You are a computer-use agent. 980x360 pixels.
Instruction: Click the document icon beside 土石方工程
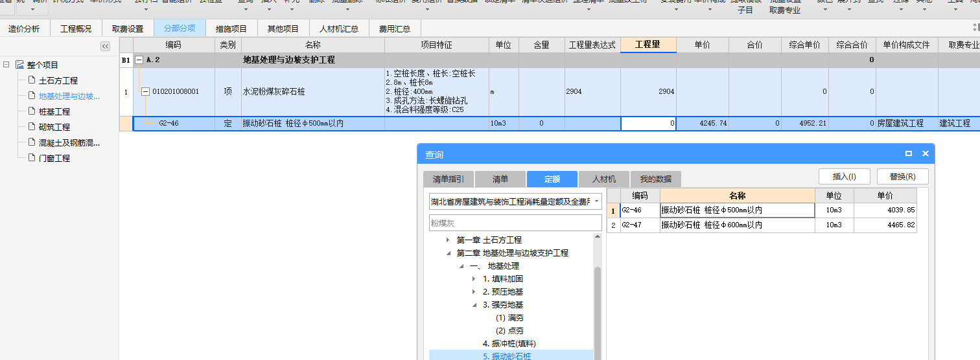coord(32,80)
